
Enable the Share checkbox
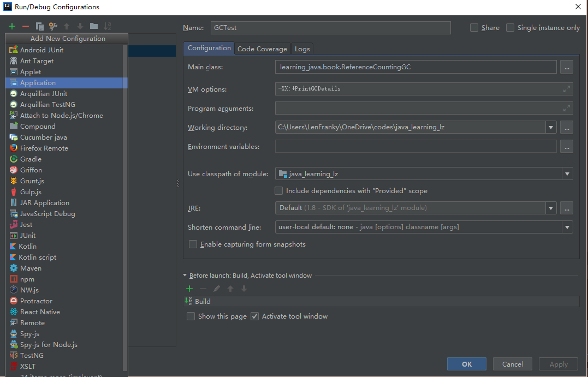[474, 28]
